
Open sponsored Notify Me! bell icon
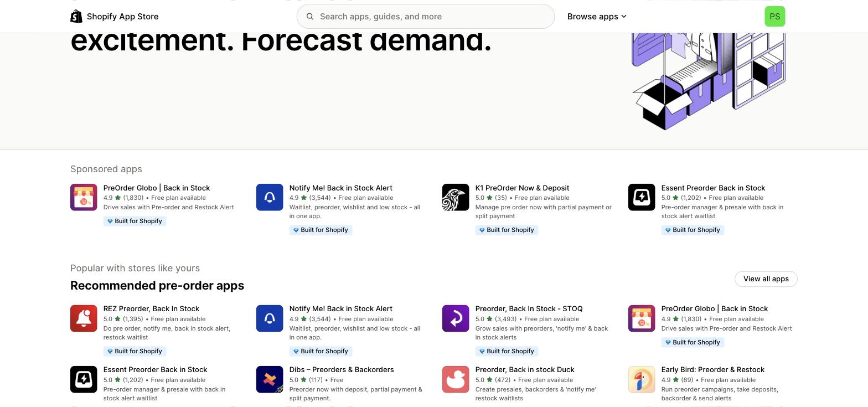(x=270, y=197)
